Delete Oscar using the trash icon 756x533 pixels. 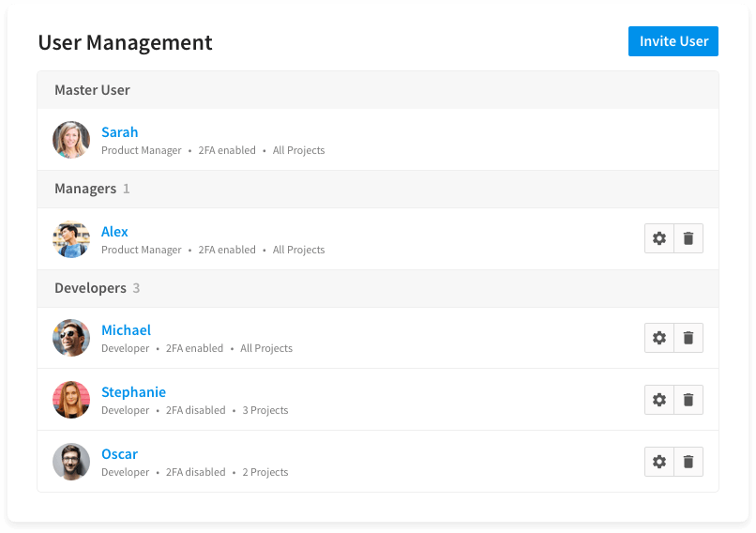688,462
